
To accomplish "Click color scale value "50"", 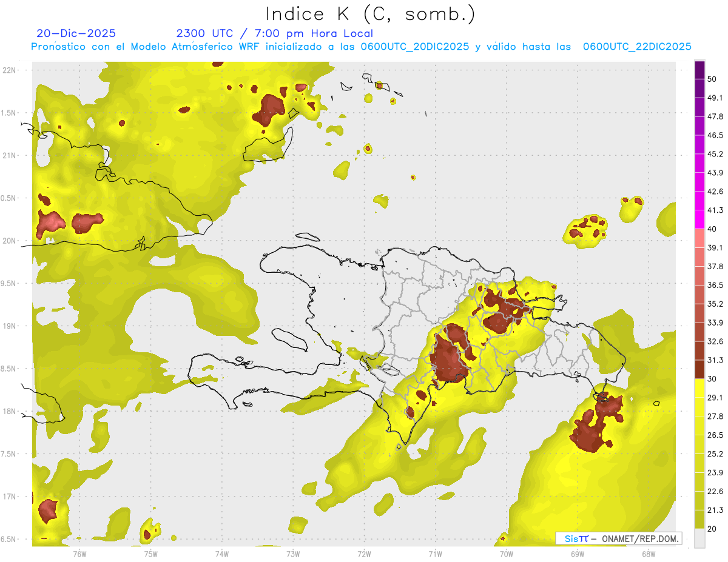I will coord(712,79).
